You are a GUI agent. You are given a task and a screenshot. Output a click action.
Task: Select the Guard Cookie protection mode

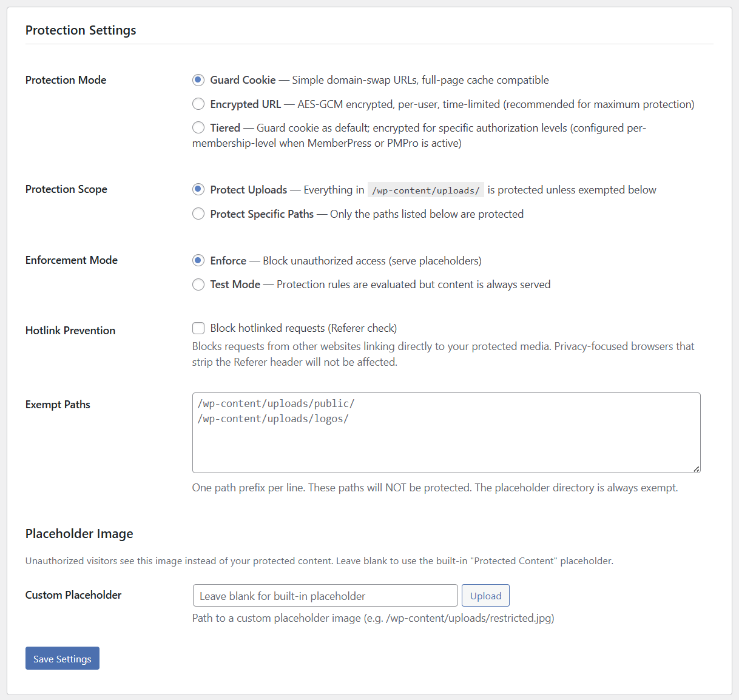[198, 79]
